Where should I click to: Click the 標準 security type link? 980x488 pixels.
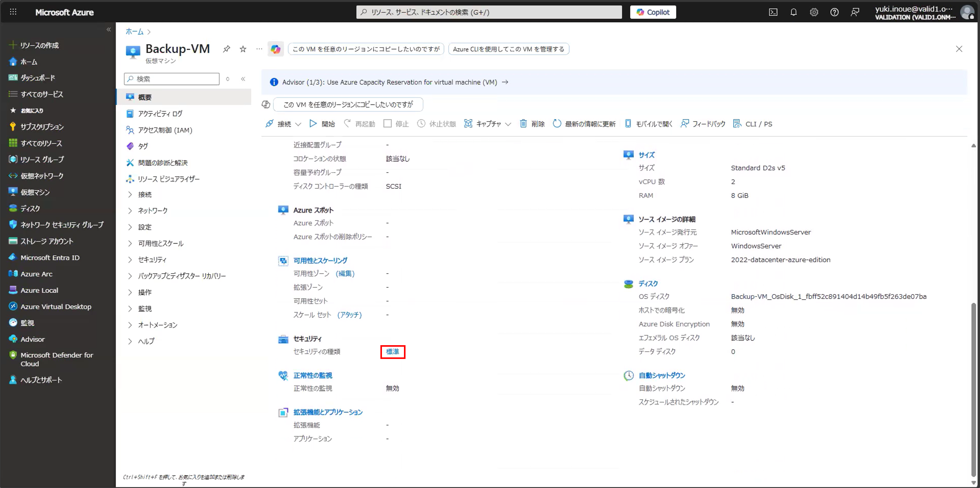pyautogui.click(x=392, y=352)
